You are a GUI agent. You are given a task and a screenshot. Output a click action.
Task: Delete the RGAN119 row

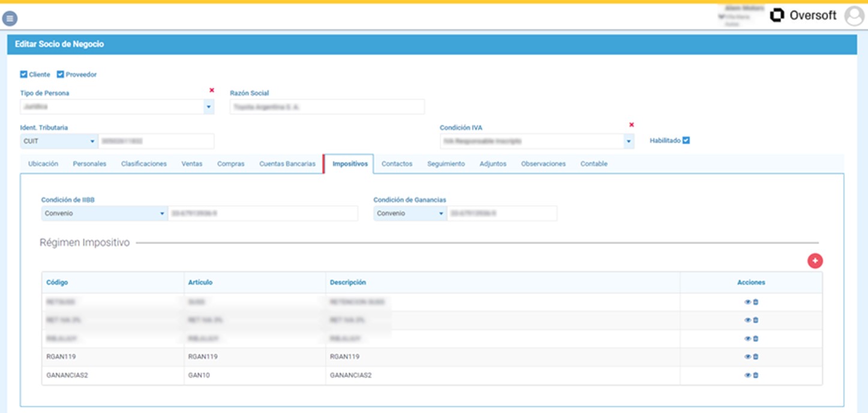click(756, 357)
